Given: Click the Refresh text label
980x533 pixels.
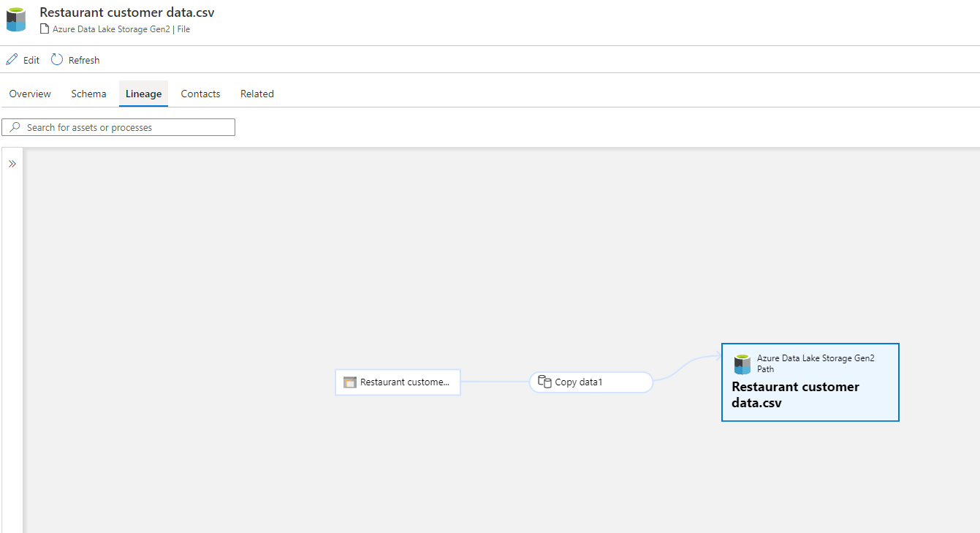Looking at the screenshot, I should tap(84, 60).
